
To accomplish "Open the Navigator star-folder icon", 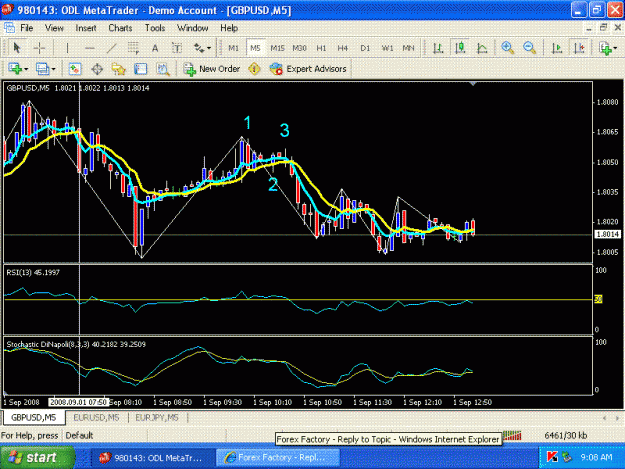I will [x=119, y=69].
